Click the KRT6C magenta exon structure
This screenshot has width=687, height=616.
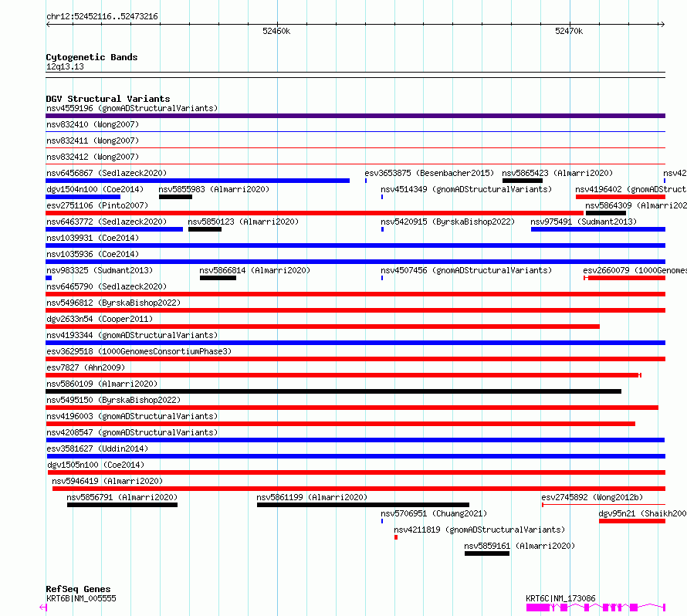pyautogui.click(x=596, y=608)
